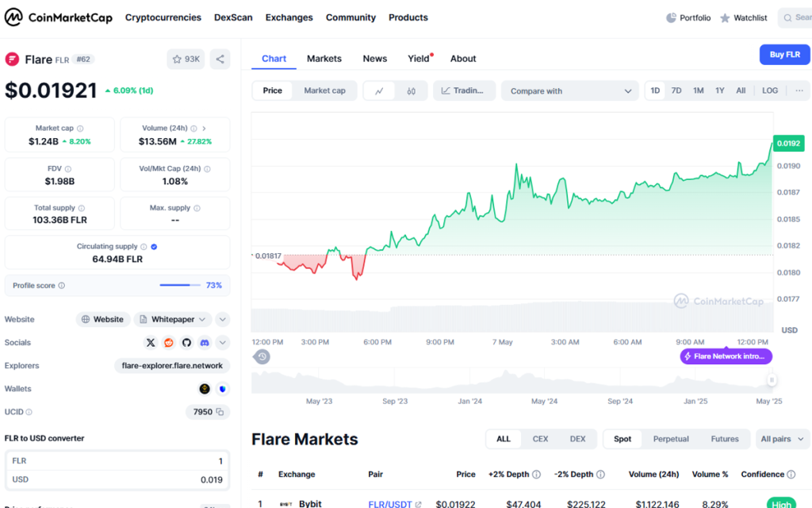Switch chart to Price view
Screen dimensions: 812x508
273,90
